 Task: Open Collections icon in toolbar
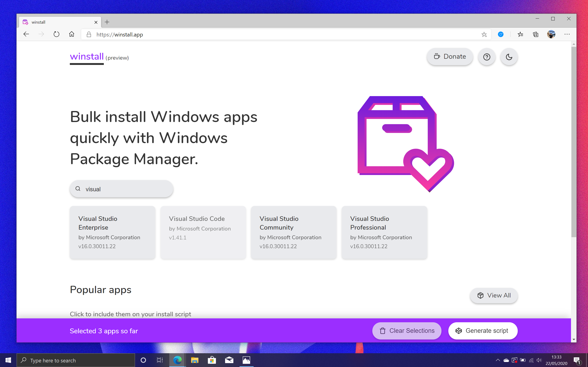(536, 34)
